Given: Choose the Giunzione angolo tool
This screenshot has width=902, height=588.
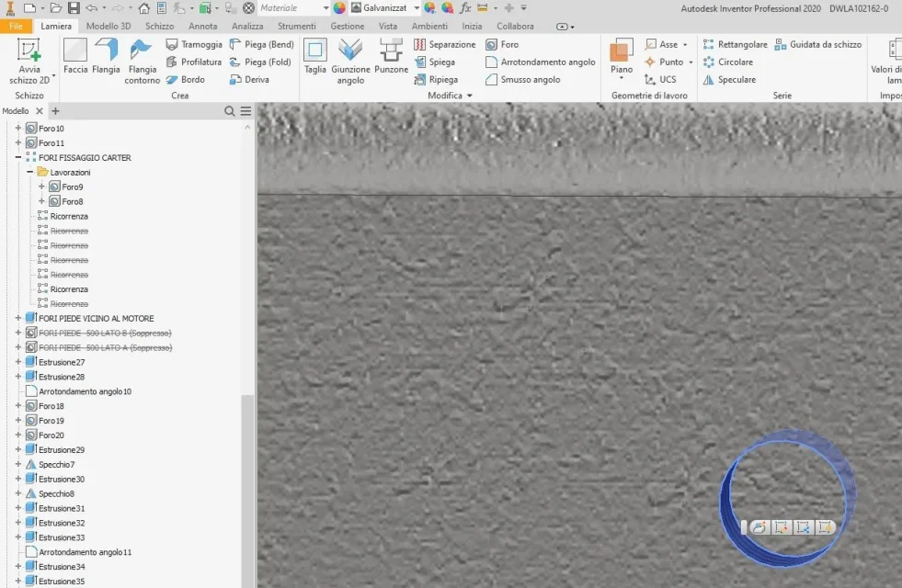Looking at the screenshot, I should 350,62.
